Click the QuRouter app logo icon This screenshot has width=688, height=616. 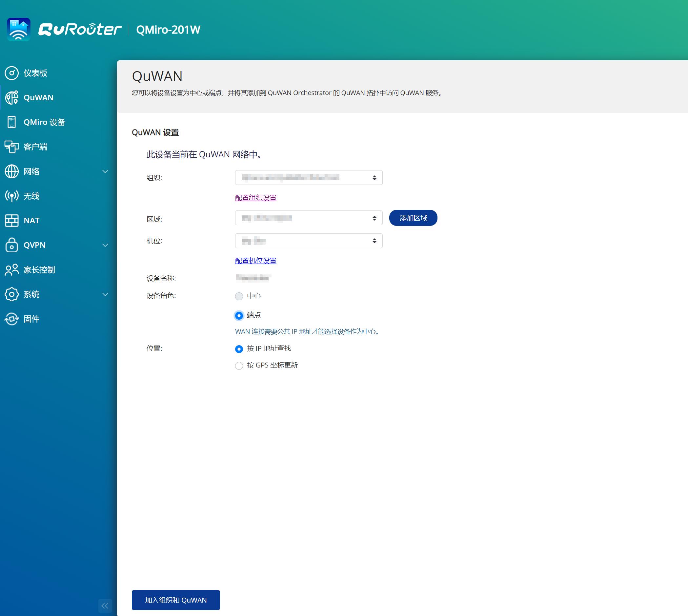tap(19, 30)
